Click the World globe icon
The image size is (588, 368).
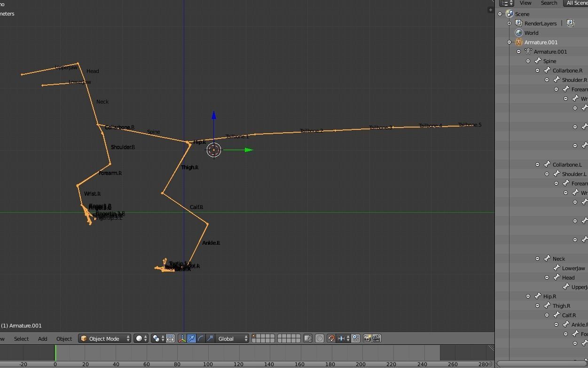click(x=519, y=33)
